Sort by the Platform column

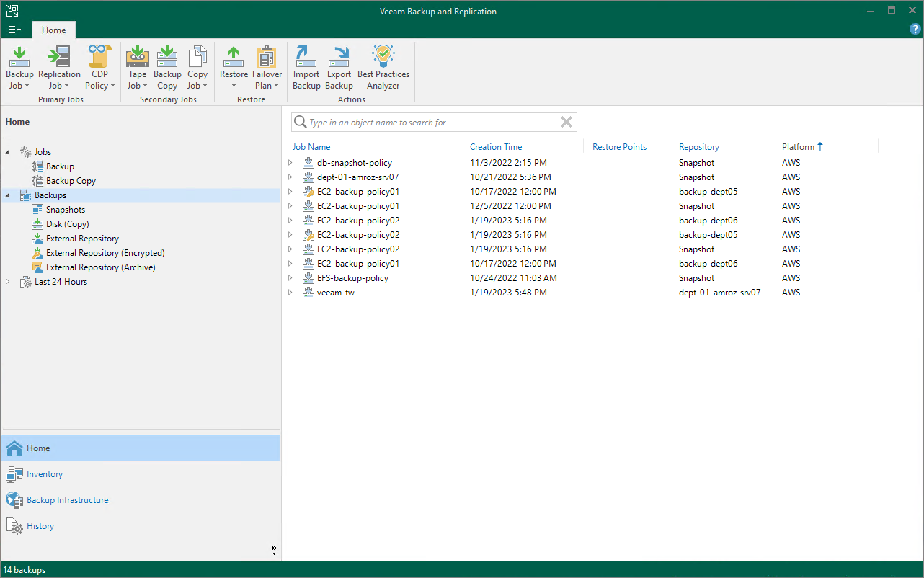tap(798, 147)
